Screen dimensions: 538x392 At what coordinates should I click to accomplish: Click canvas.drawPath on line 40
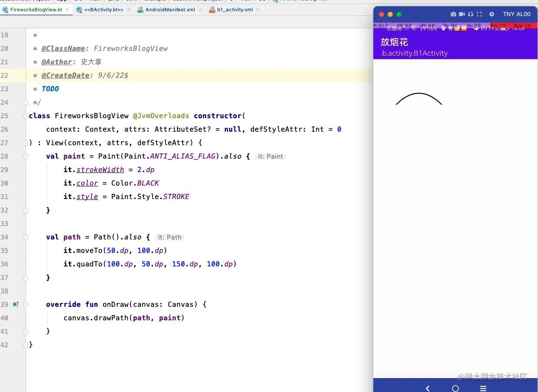pos(96,318)
